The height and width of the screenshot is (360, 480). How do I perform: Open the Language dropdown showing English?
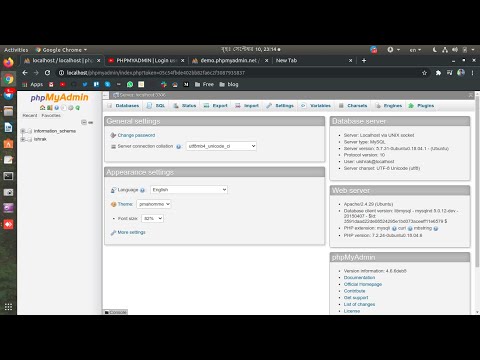(189, 190)
